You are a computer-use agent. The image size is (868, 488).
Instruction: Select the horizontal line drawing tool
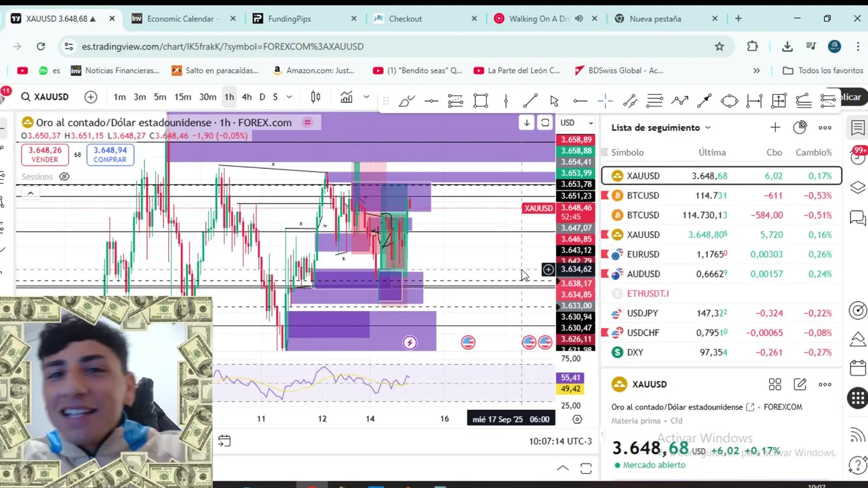click(x=431, y=101)
